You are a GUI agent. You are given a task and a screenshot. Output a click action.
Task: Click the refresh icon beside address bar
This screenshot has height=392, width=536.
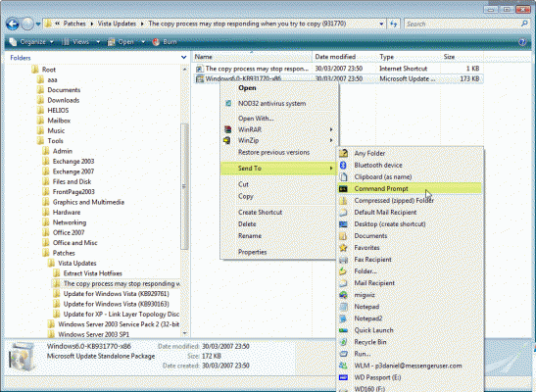tap(394, 24)
